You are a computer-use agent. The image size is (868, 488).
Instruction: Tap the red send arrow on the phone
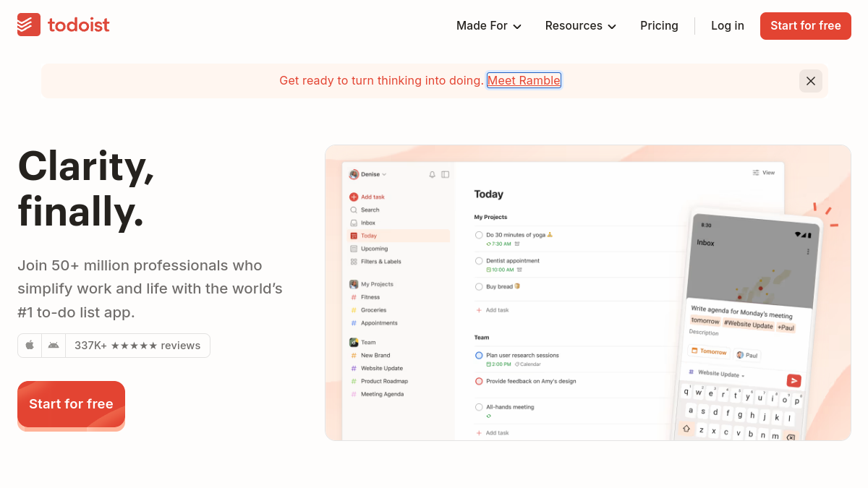[793, 380]
